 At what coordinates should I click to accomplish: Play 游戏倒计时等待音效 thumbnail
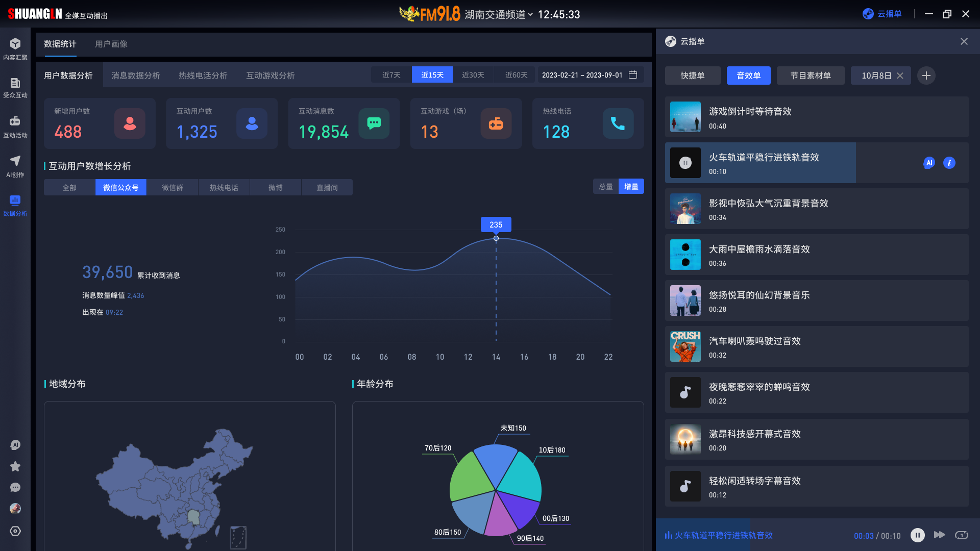point(685,117)
